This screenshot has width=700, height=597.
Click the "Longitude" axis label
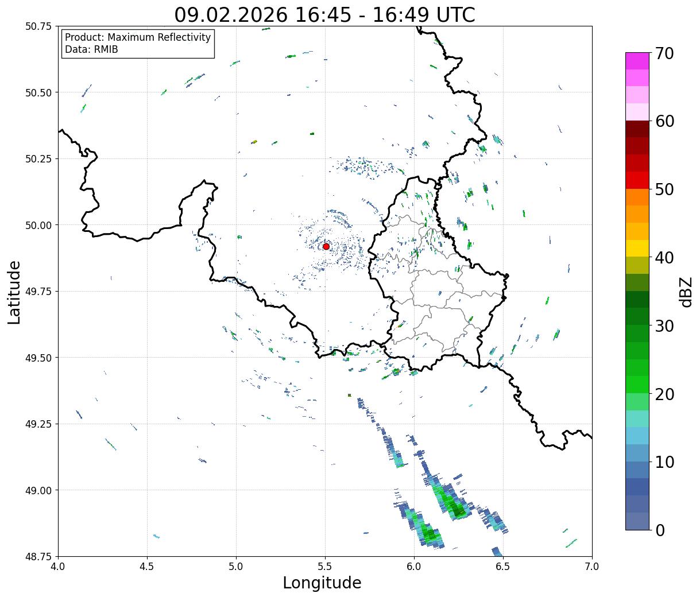coord(322,583)
